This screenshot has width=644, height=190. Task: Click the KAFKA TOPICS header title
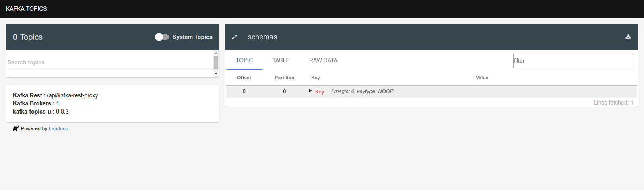click(27, 9)
